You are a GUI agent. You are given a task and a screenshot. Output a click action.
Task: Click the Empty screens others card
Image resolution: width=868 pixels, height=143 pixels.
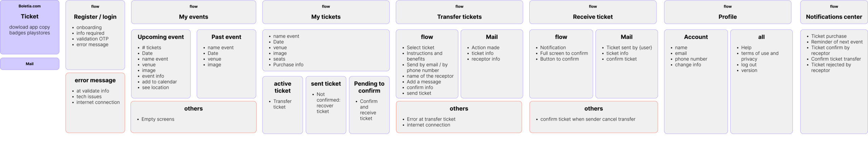193,117
